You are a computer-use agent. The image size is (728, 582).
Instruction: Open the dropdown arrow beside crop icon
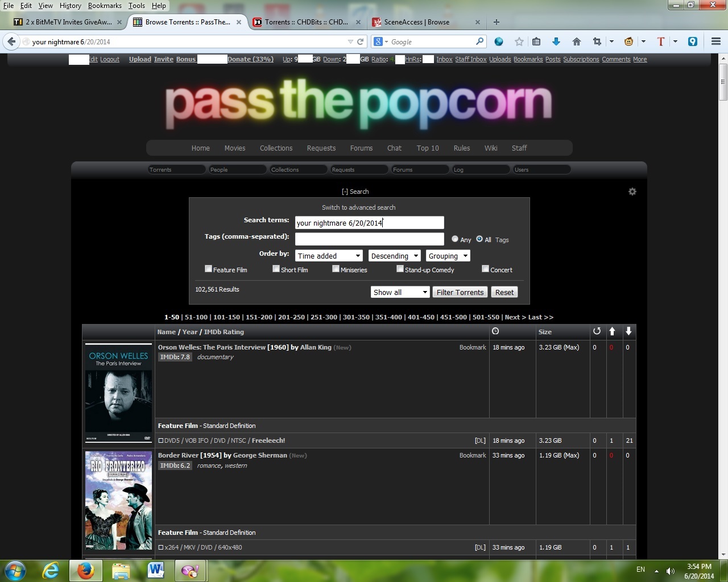(611, 41)
